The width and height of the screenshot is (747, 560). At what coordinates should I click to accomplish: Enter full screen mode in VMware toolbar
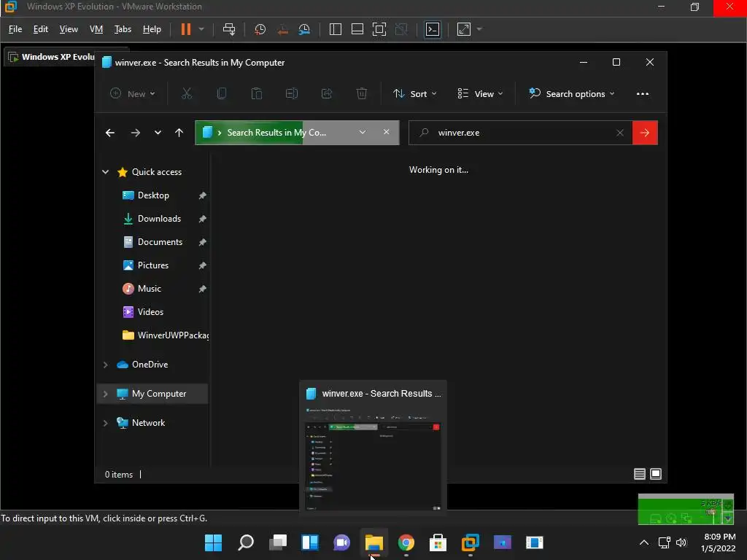379,29
